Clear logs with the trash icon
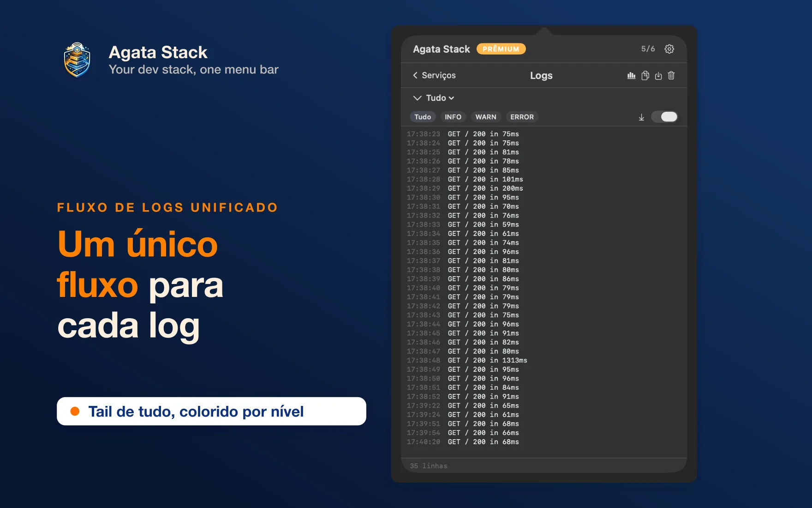Viewport: 812px width, 508px height. pos(671,75)
